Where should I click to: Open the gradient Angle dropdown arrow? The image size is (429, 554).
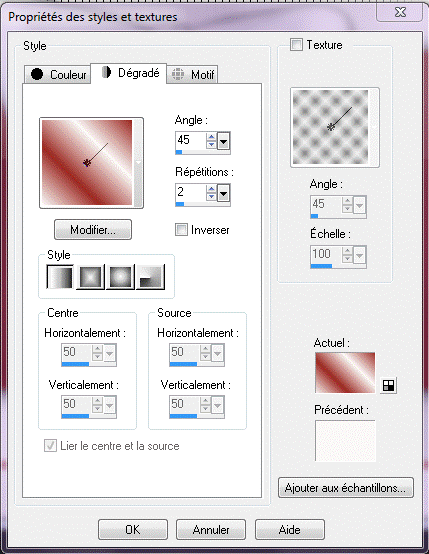click(x=223, y=141)
